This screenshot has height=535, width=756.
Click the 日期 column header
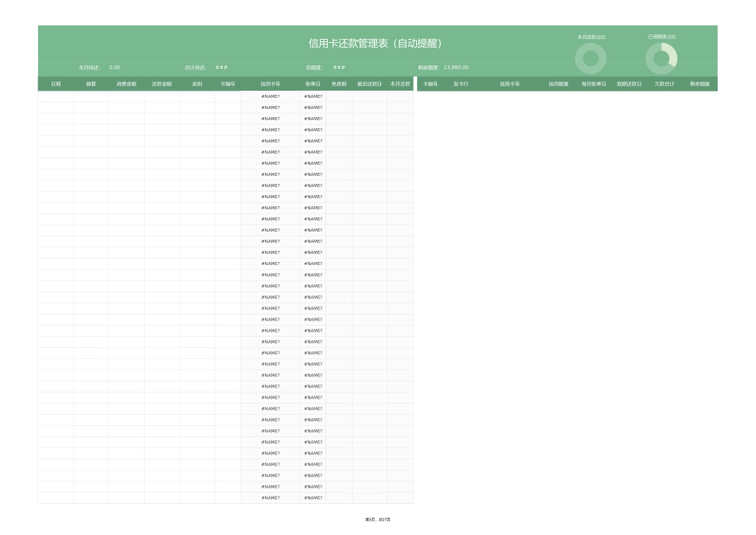(56, 84)
